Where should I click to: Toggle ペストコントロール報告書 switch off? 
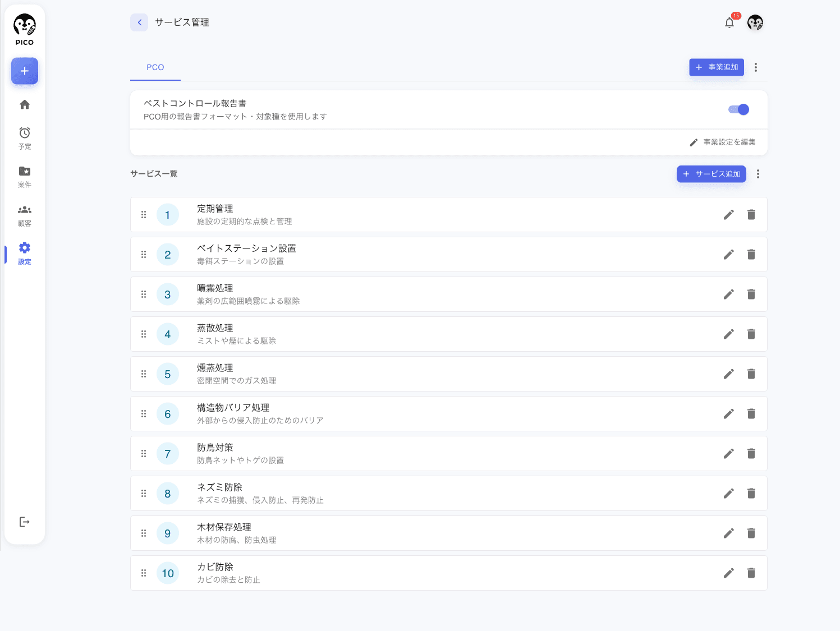click(x=739, y=109)
